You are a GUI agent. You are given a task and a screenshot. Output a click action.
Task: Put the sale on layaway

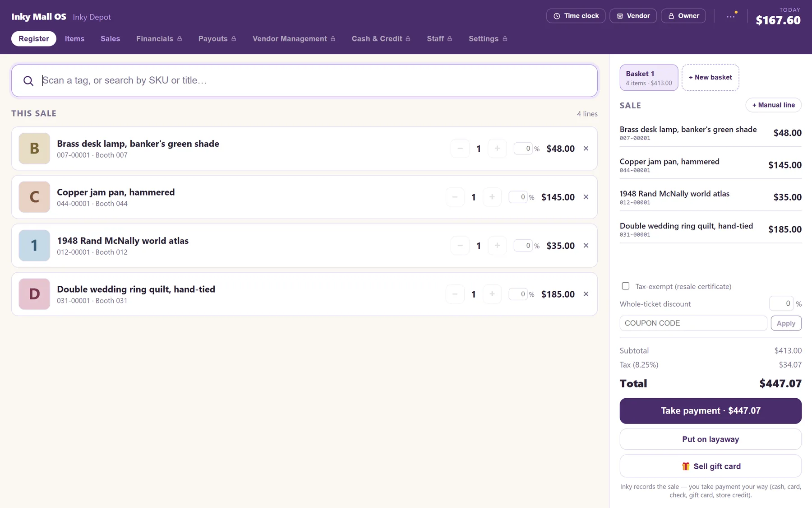click(710, 439)
